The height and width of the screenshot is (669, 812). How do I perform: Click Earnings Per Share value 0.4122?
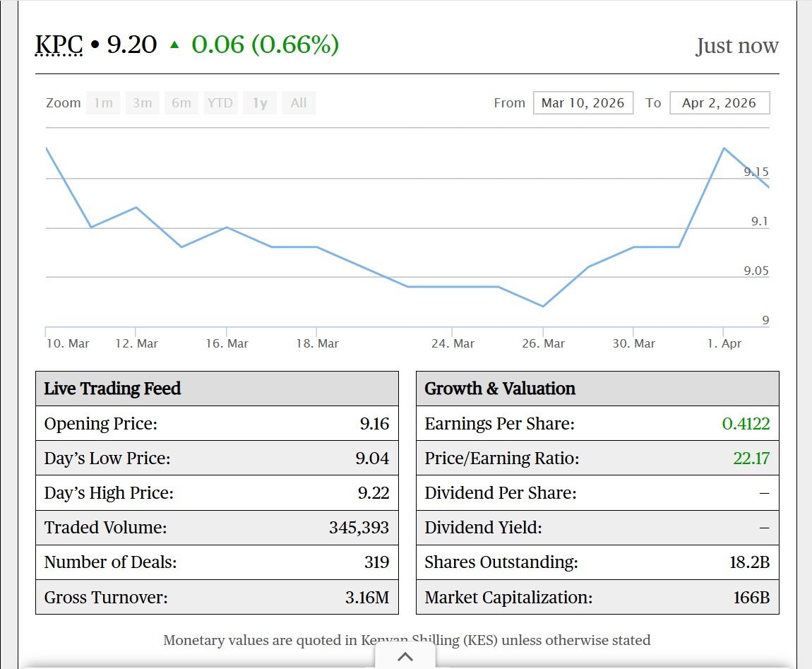tap(746, 423)
